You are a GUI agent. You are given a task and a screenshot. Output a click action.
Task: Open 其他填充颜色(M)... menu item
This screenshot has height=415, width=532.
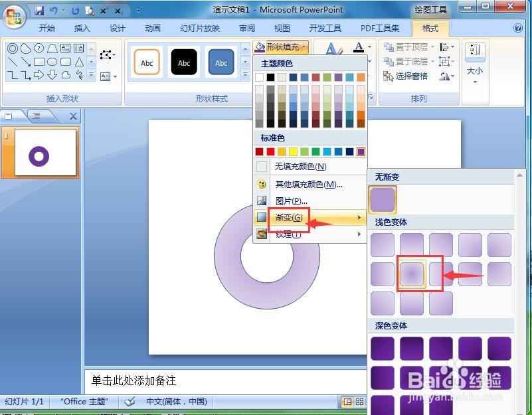click(x=310, y=184)
